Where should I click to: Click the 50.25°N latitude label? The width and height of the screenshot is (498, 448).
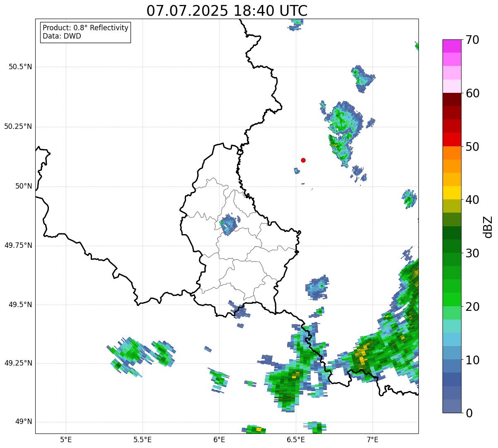[x=18, y=126]
